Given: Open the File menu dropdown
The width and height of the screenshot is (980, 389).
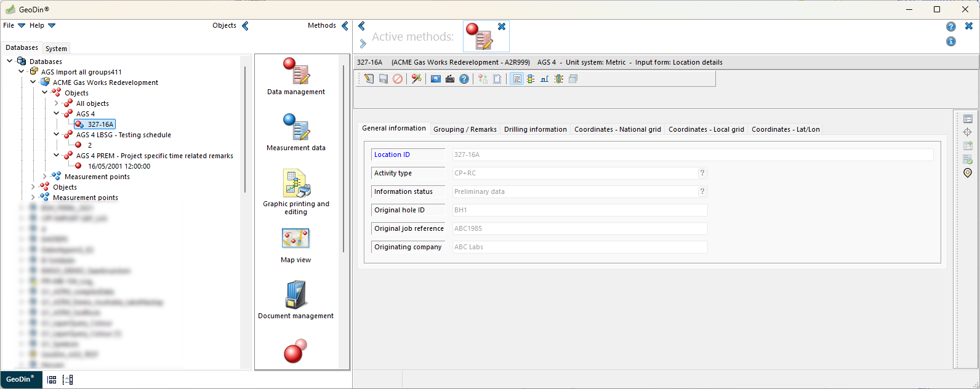Looking at the screenshot, I should (x=14, y=25).
